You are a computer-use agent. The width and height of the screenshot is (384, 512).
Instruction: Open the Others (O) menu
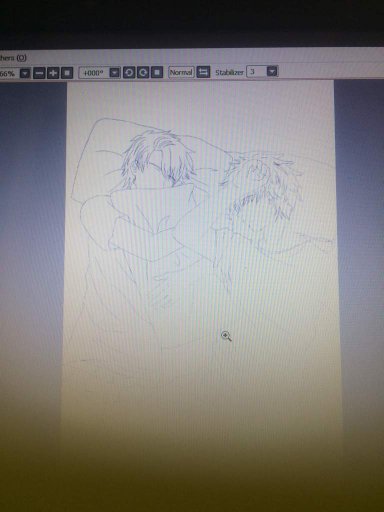point(13,58)
